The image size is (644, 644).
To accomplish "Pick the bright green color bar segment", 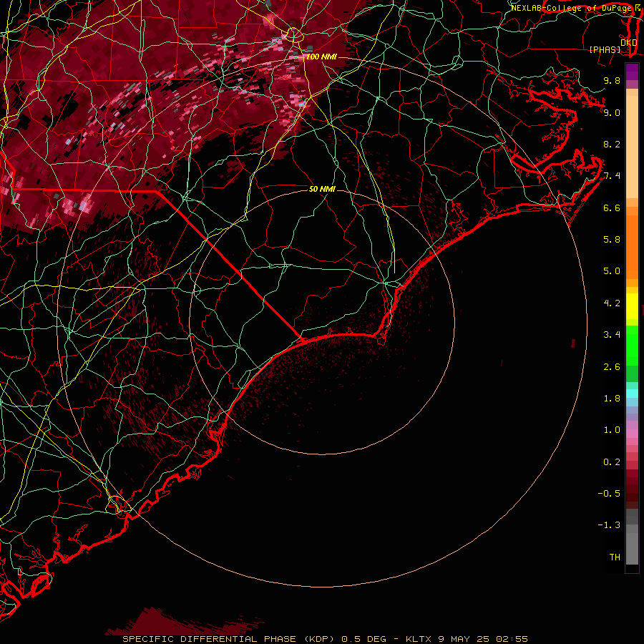I will click(632, 345).
